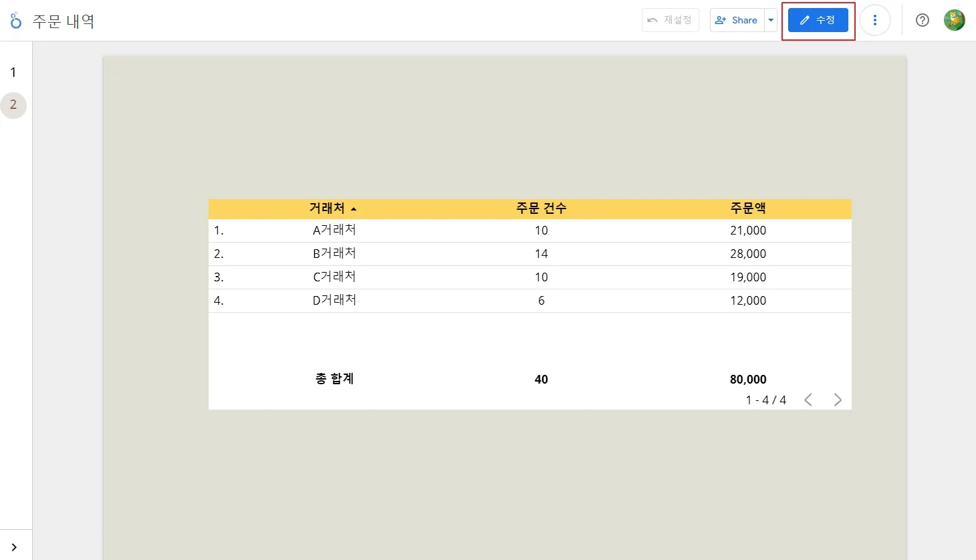
Task: Open the three-dot more options menu
Action: [x=875, y=20]
